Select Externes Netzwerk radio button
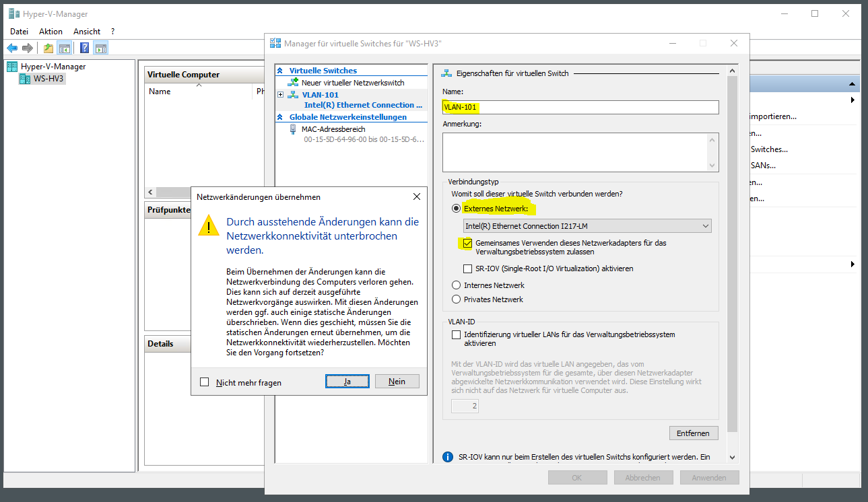 457,209
